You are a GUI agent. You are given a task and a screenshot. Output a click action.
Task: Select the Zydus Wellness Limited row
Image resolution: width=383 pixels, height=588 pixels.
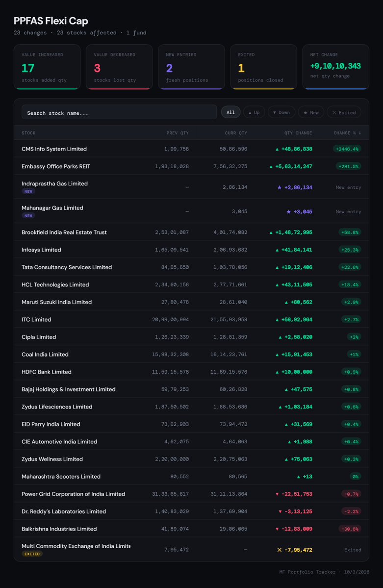click(191, 459)
